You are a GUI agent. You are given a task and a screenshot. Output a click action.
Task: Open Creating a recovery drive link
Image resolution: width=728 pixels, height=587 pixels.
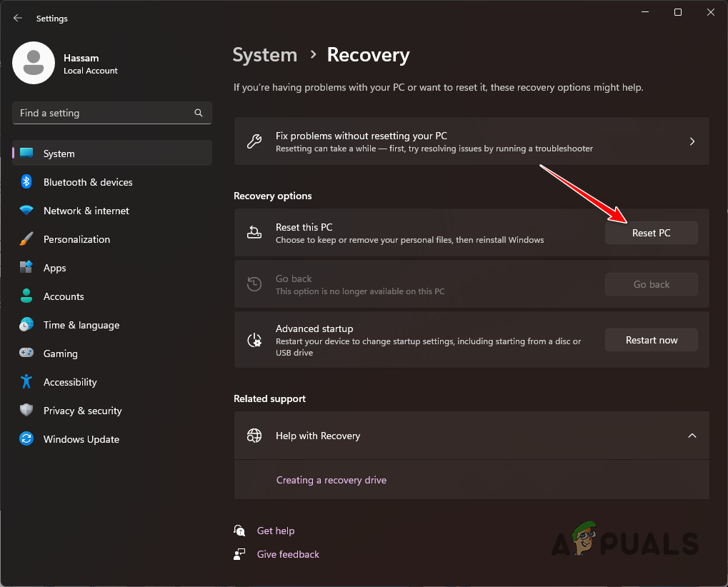331,480
